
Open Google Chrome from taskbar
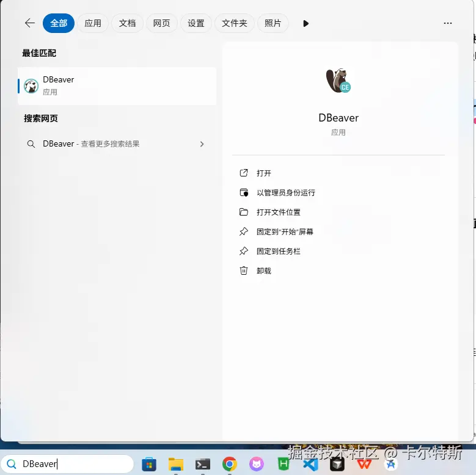pos(230,464)
